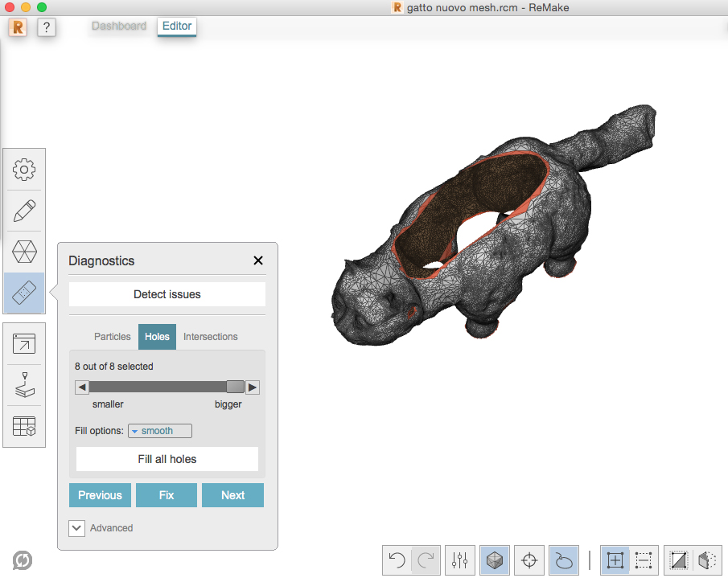This screenshot has height=578, width=728.
Task: Undo the last action
Action: (x=397, y=560)
